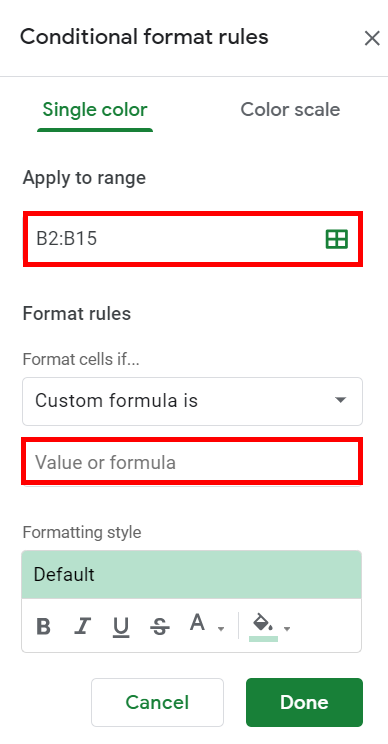The height and width of the screenshot is (744, 388).
Task: Click the fill color paint bucket icon
Action: pos(263,626)
